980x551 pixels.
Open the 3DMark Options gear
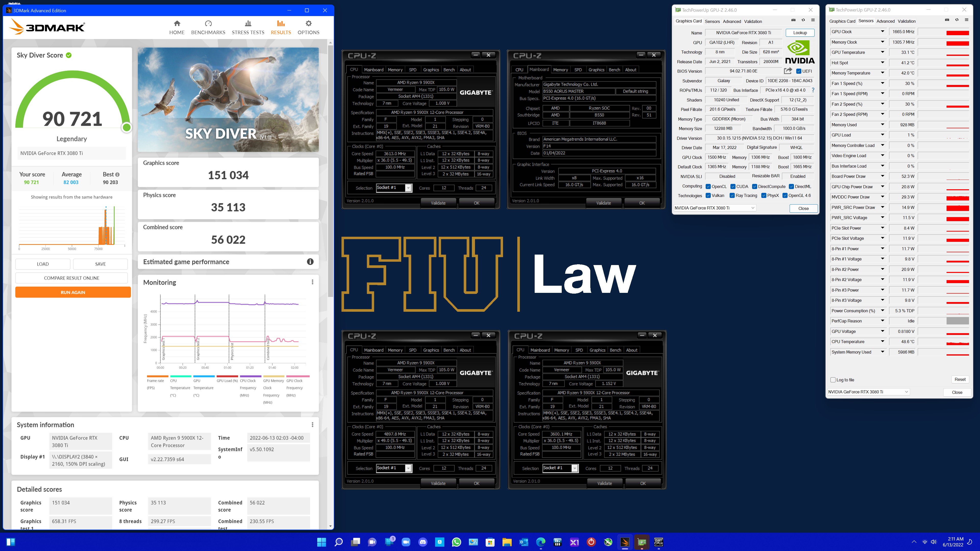pos(308,27)
